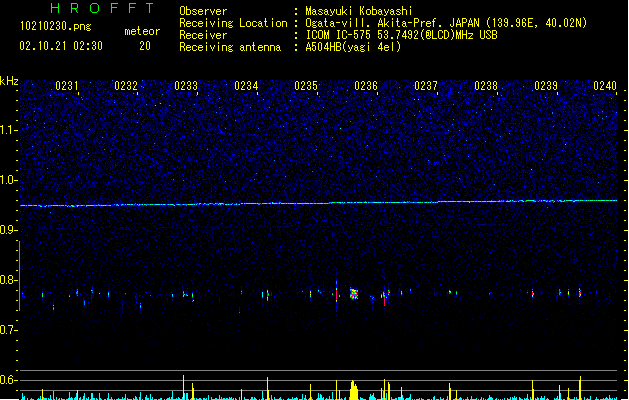Click the timestamp 02.10.21 02:30
629x400 pixels.
pos(61,46)
